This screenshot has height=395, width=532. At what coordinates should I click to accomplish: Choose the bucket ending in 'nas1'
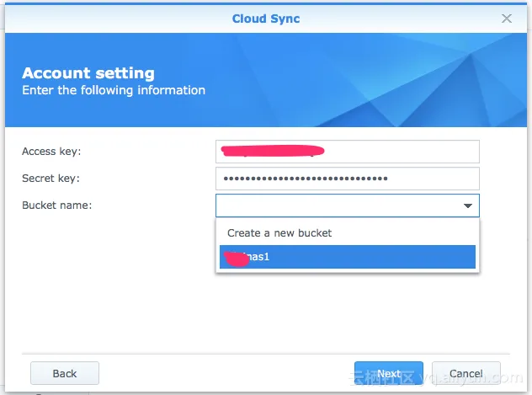[348, 257]
